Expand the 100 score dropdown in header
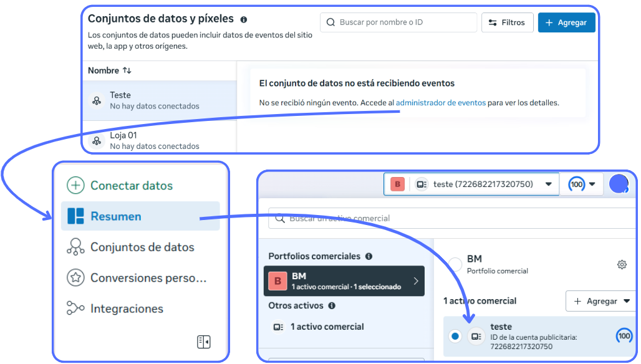 coord(582,184)
